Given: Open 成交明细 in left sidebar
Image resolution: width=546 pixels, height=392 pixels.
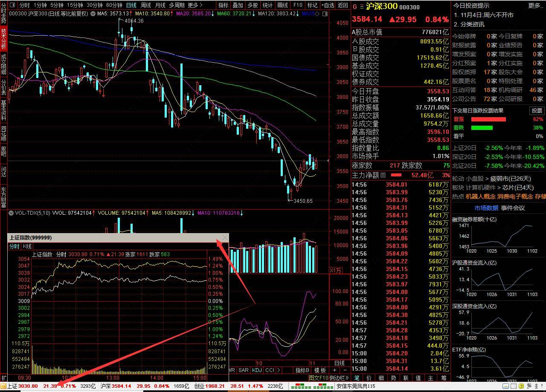Looking at the screenshot, I should [x=4, y=65].
